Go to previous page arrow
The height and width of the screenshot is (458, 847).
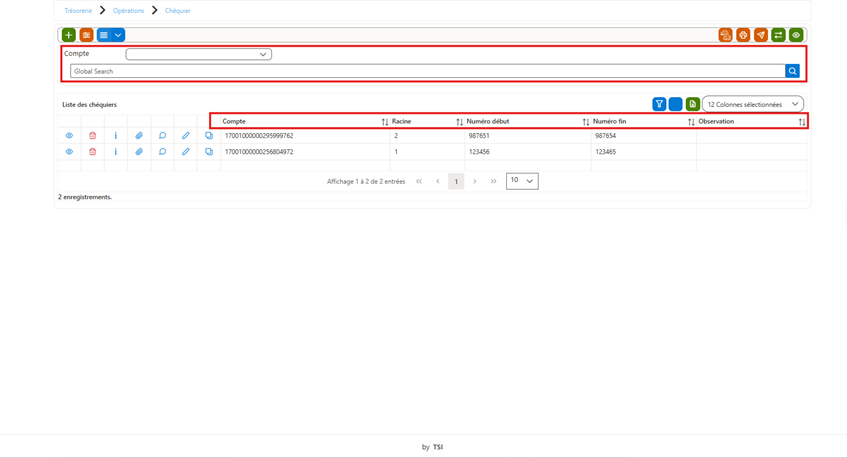438,181
